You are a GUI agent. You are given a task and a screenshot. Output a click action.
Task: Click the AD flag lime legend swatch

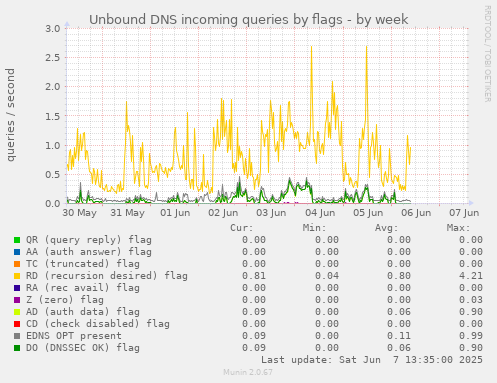17,312
